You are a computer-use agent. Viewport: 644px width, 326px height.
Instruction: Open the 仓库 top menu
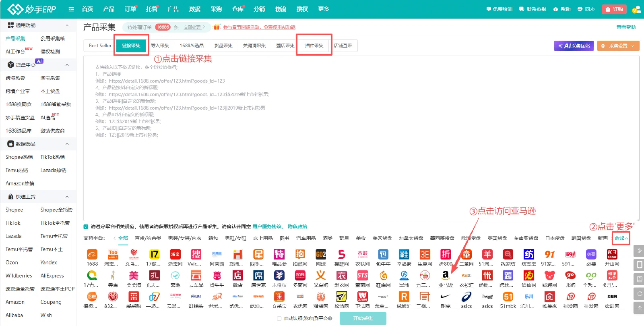click(238, 9)
